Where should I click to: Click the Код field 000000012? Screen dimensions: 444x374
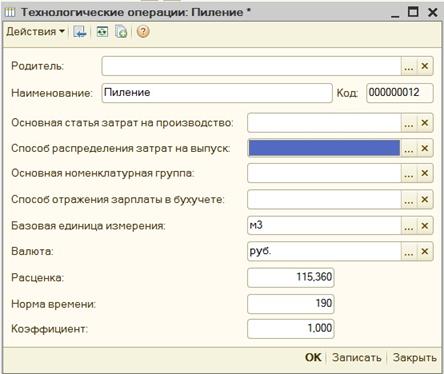point(400,93)
